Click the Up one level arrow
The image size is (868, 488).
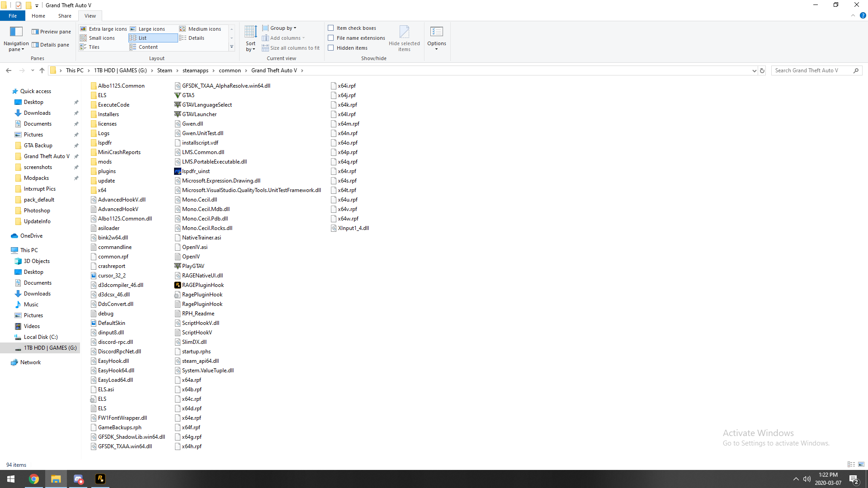click(42, 70)
